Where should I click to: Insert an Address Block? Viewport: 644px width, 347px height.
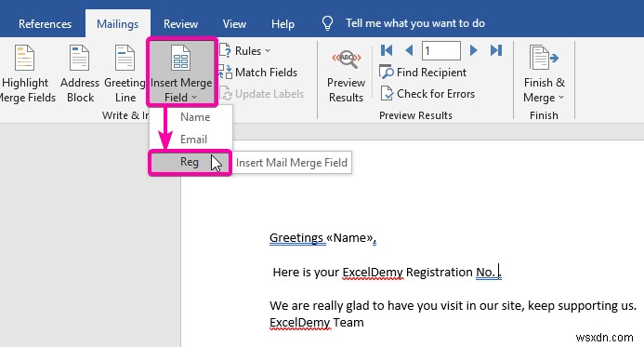coord(80,74)
